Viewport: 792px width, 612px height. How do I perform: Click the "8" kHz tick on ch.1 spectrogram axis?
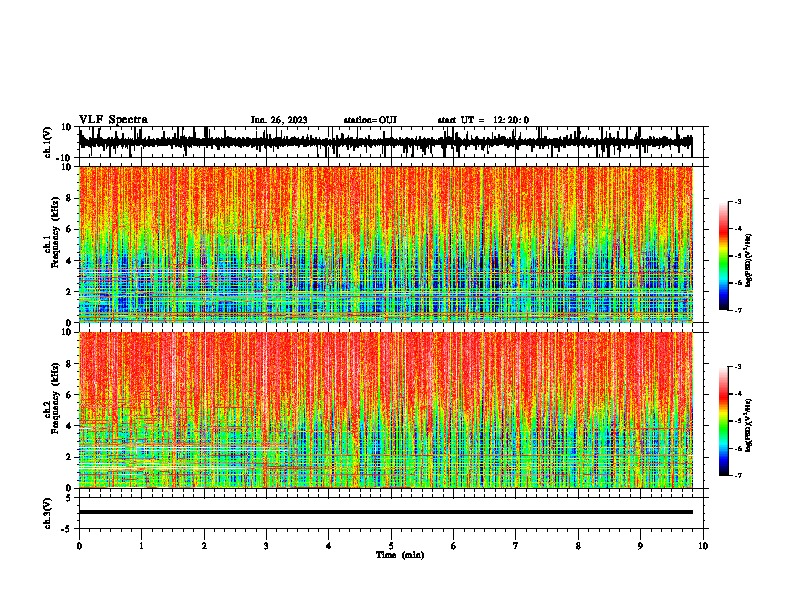pyautogui.click(x=69, y=198)
